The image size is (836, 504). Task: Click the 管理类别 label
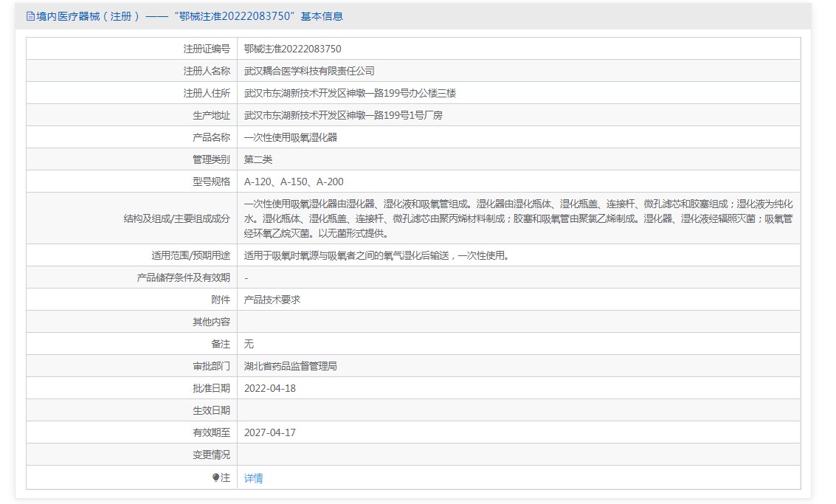click(212, 159)
